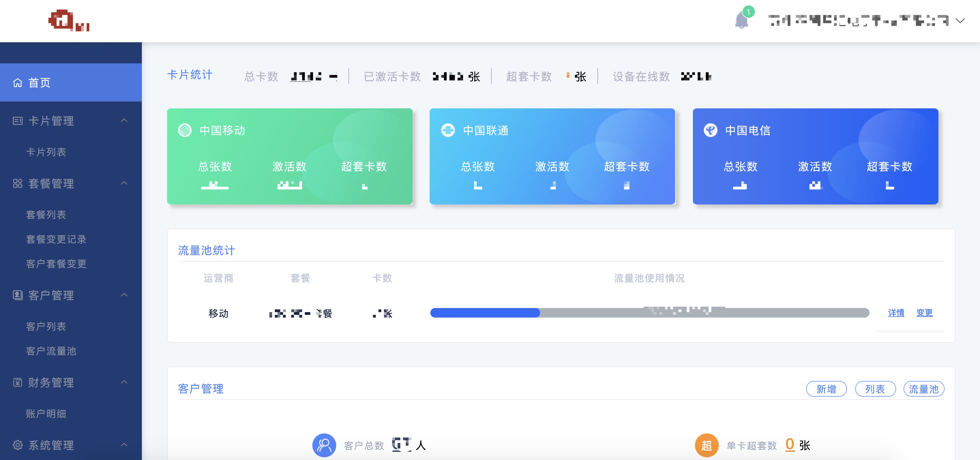Click the 中国联通 logo icon
Image resolution: width=980 pixels, height=460 pixels.
click(x=448, y=131)
